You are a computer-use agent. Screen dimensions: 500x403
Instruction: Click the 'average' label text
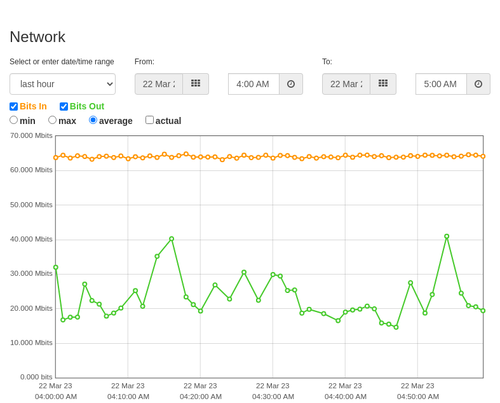tap(115, 121)
